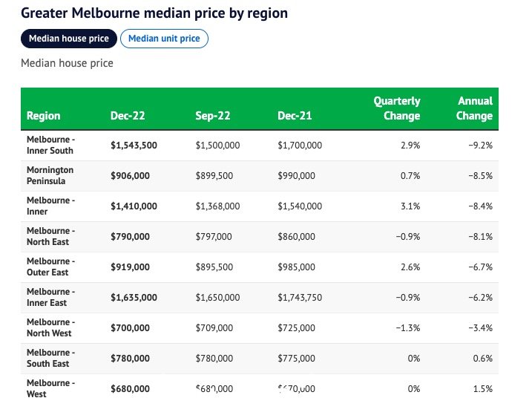Click the 3.1% quarterly change cell

[x=410, y=206]
